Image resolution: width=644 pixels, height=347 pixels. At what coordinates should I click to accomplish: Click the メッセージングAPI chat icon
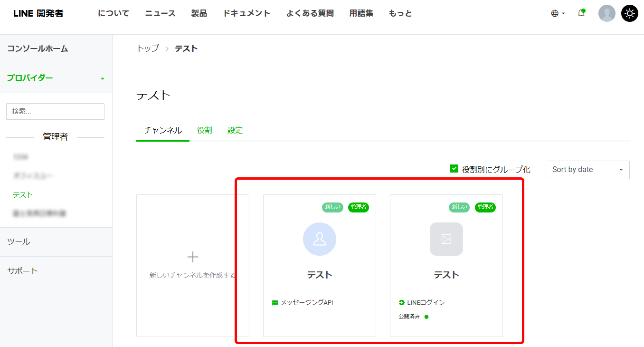275,303
